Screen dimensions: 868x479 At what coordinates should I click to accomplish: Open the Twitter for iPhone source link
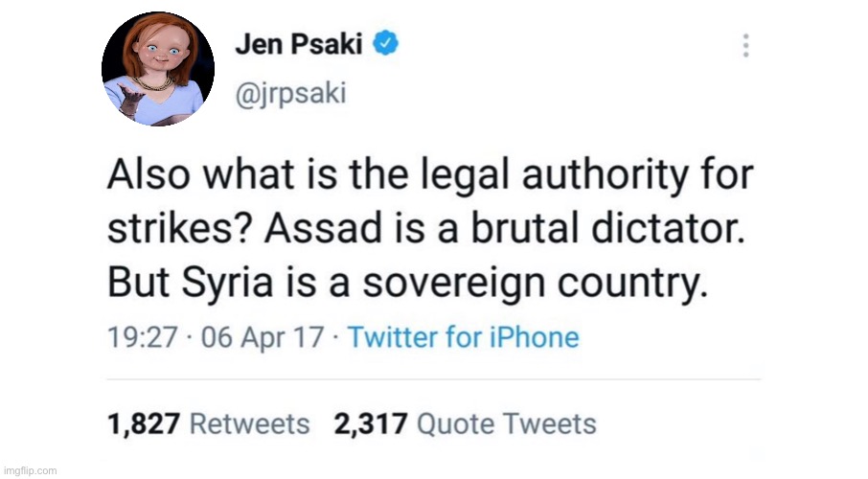[x=463, y=337]
